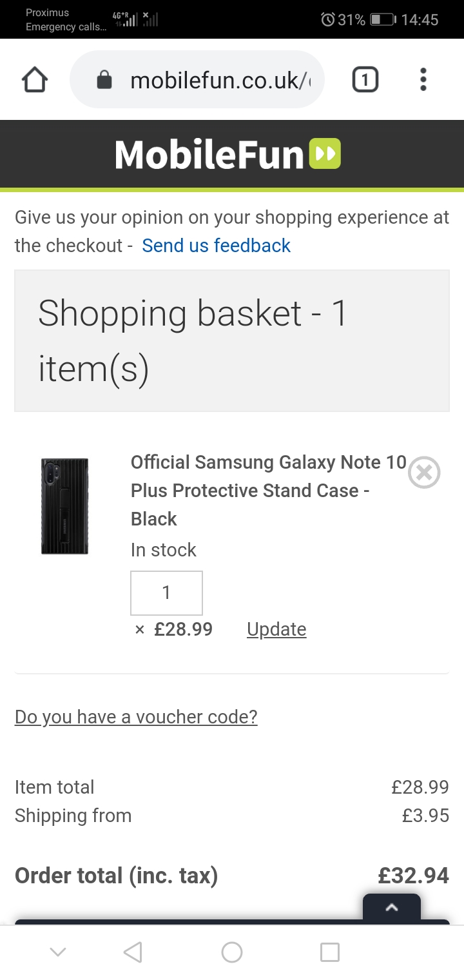Tap the browser home icon

35,80
